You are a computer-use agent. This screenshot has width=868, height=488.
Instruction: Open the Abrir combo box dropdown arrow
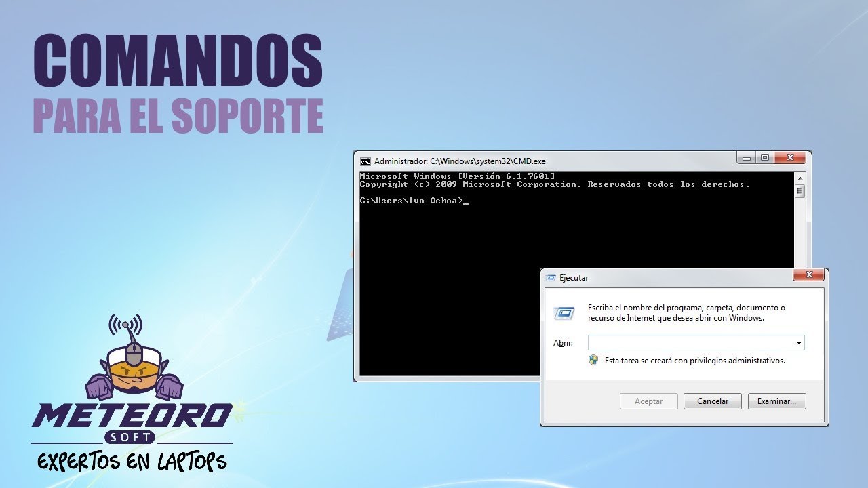click(799, 343)
